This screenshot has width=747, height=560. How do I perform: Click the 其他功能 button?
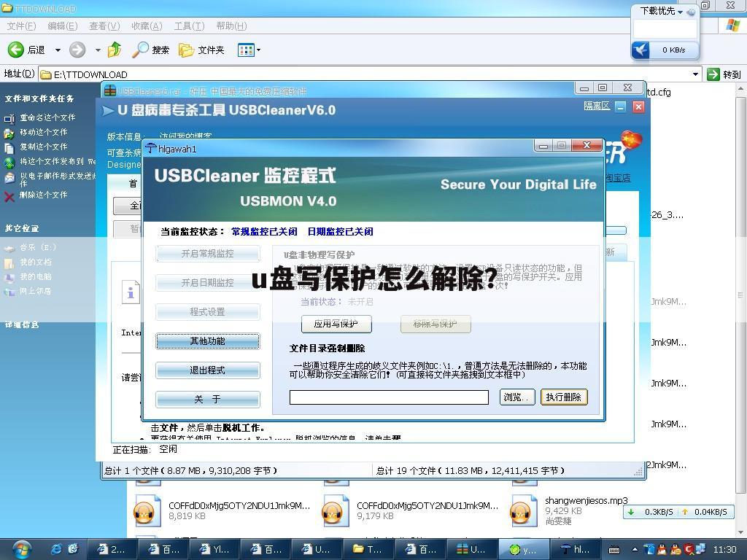(208, 341)
